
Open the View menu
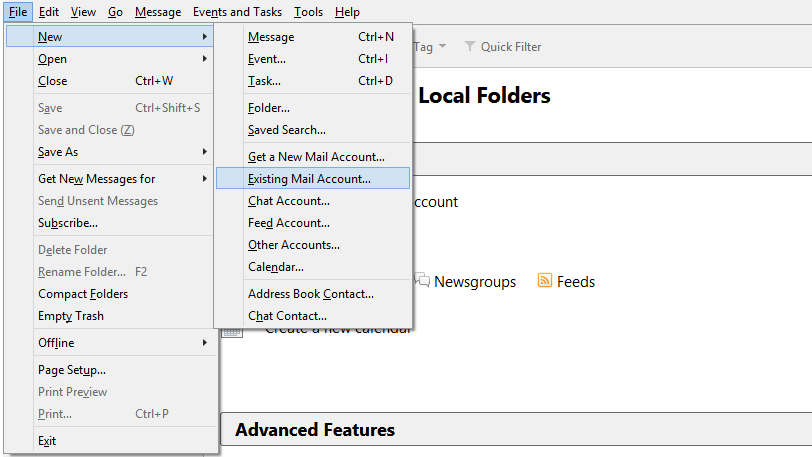point(83,11)
